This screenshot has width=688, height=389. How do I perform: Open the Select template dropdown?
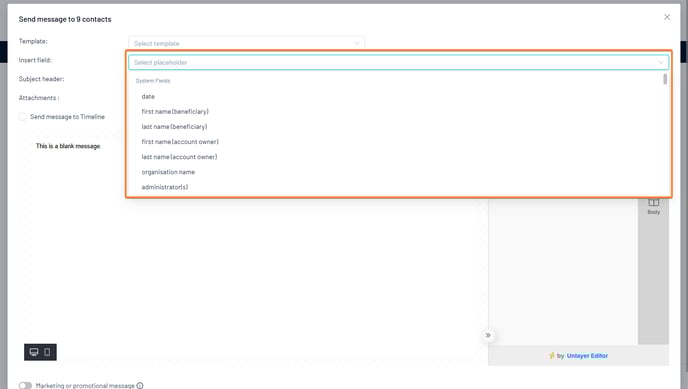click(x=246, y=43)
